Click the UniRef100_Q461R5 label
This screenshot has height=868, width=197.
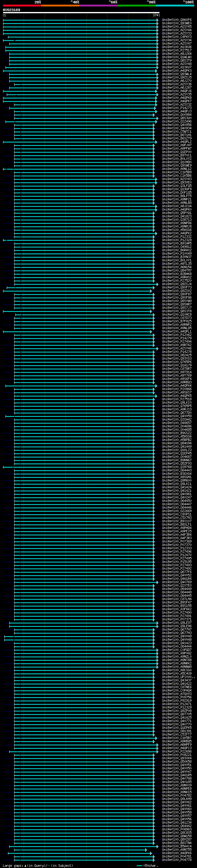(176, 775)
